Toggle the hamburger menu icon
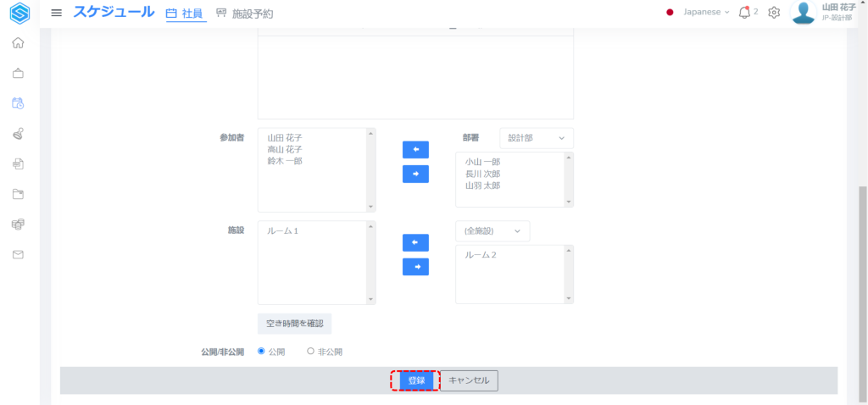 click(57, 13)
